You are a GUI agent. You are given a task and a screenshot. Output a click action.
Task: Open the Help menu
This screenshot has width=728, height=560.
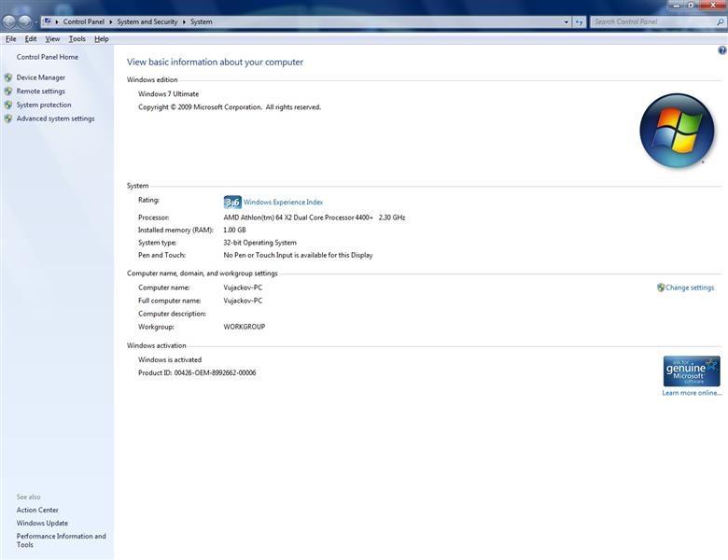tap(102, 39)
